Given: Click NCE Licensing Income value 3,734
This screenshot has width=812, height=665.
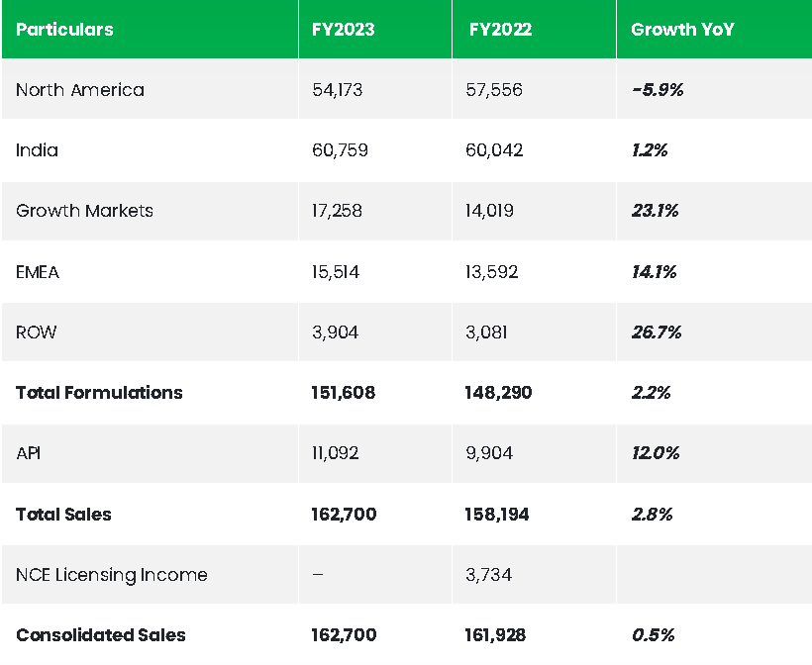Looking at the screenshot, I should pos(488,575).
